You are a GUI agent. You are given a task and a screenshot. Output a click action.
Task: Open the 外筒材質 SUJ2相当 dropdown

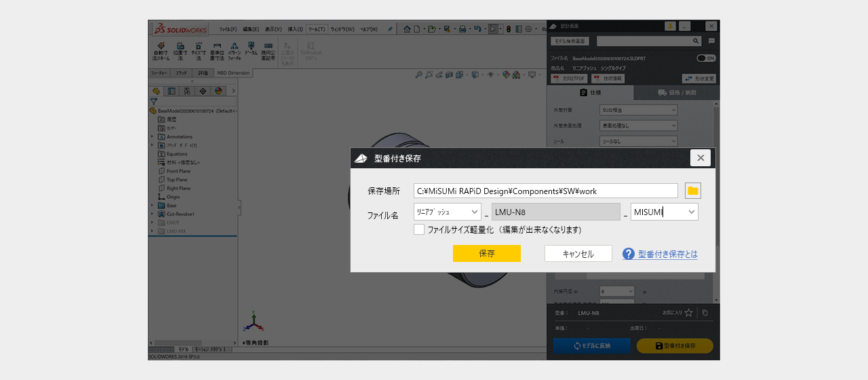coord(639,110)
